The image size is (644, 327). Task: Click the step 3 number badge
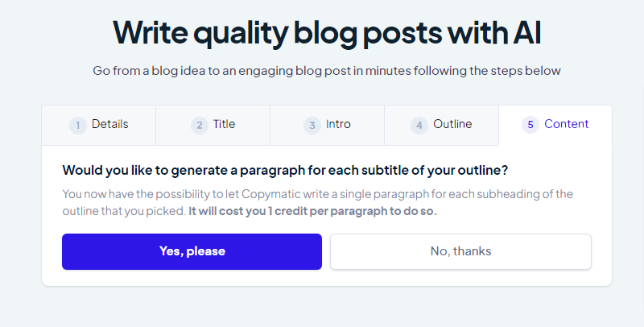click(312, 125)
